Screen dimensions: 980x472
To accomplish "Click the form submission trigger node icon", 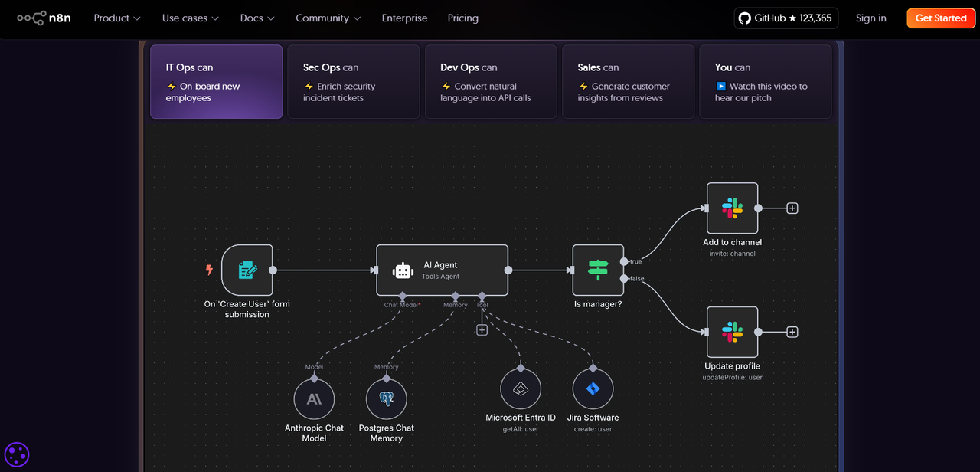I will 247,270.
